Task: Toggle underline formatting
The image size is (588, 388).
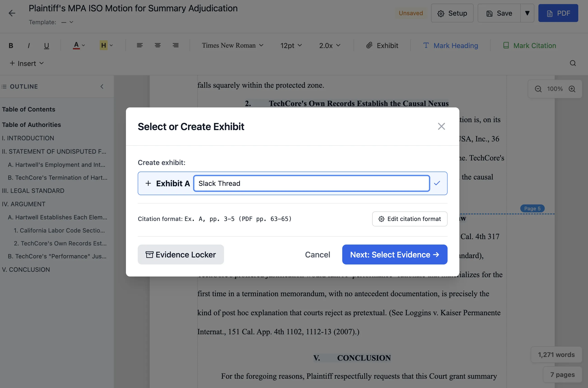Action: (46, 46)
